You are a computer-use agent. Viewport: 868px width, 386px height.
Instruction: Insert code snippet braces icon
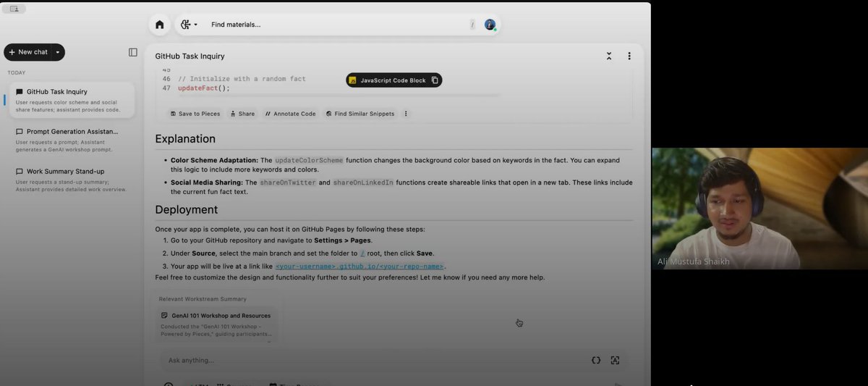click(596, 360)
